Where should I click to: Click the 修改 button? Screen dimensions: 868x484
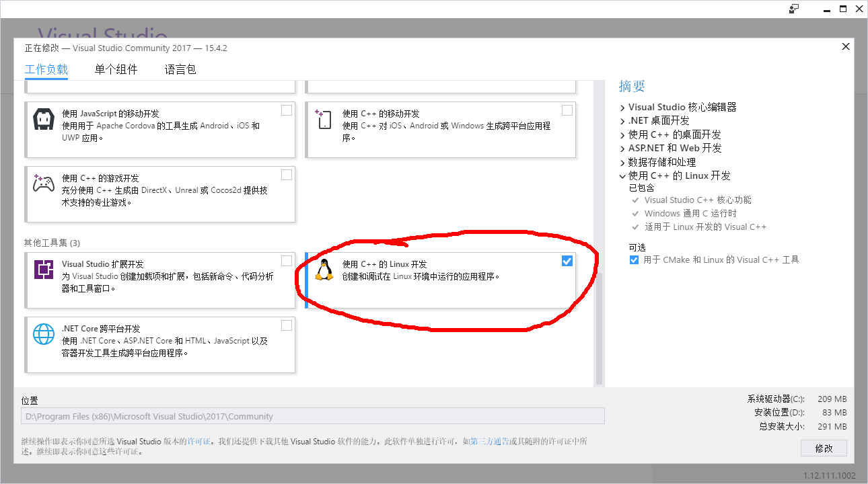tap(824, 448)
